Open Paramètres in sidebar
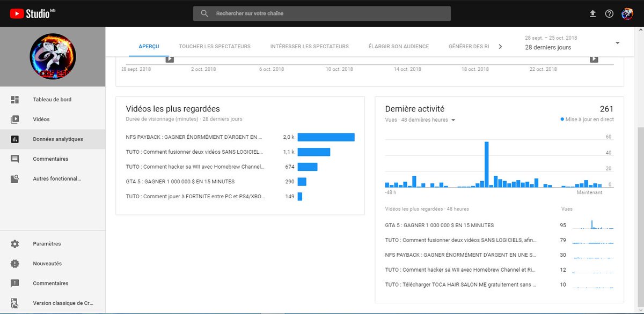This screenshot has height=314, width=644. tap(53, 244)
